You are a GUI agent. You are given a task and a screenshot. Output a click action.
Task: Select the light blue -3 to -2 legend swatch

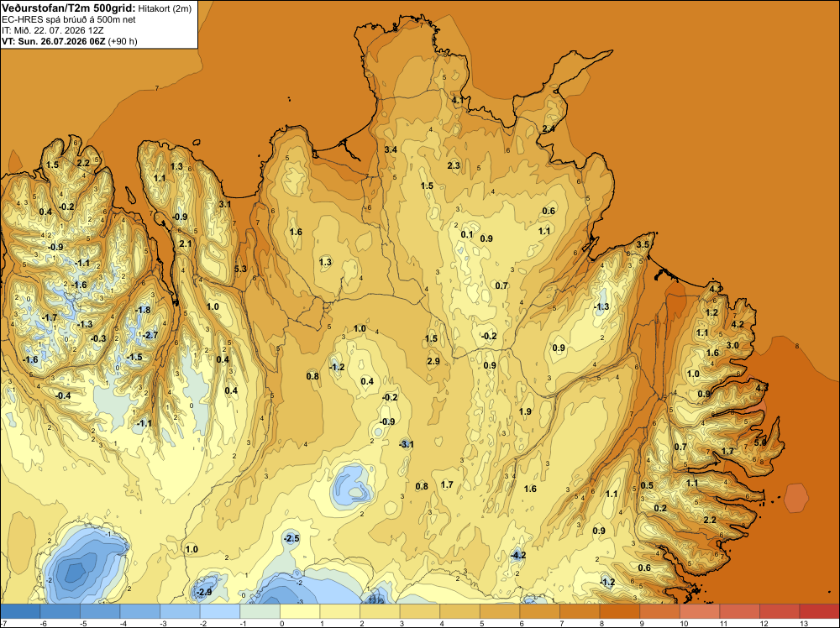tap(180, 611)
